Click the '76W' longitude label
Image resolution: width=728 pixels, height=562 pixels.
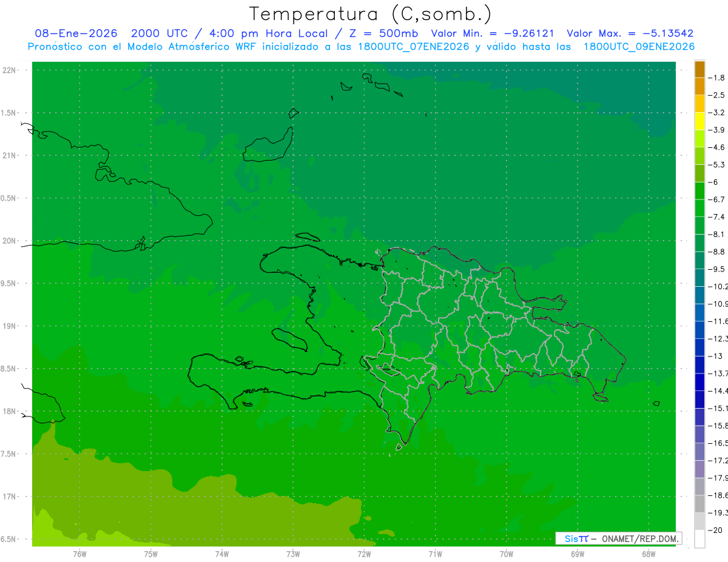pyautogui.click(x=79, y=554)
